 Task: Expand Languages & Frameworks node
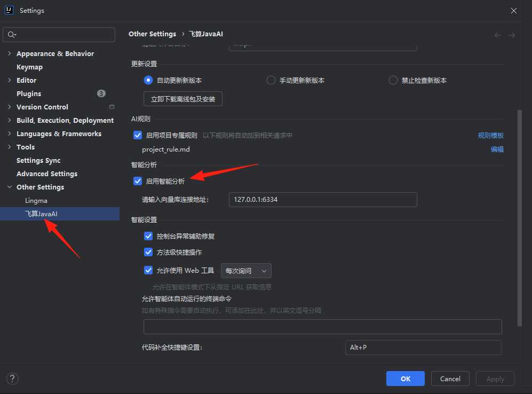point(10,133)
